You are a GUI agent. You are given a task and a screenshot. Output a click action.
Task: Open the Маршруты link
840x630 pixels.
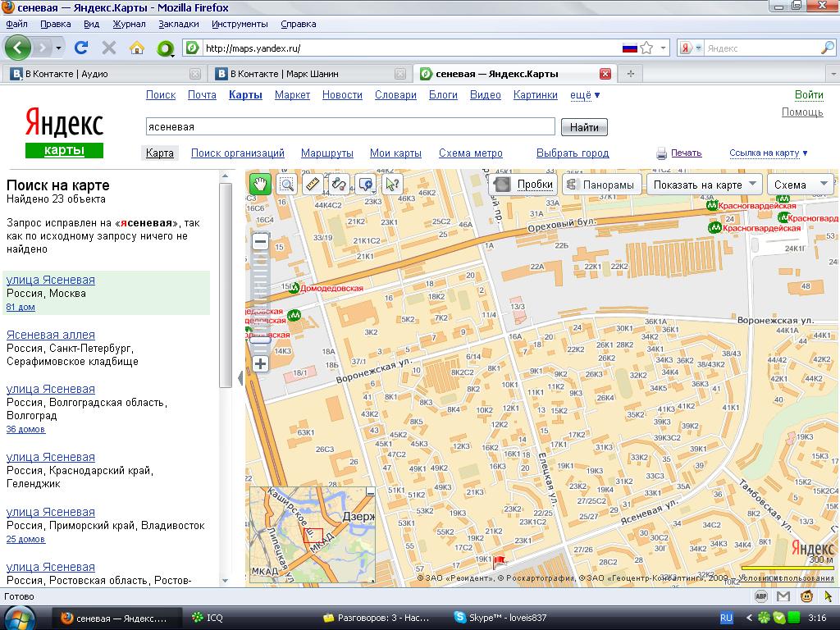[x=326, y=153]
